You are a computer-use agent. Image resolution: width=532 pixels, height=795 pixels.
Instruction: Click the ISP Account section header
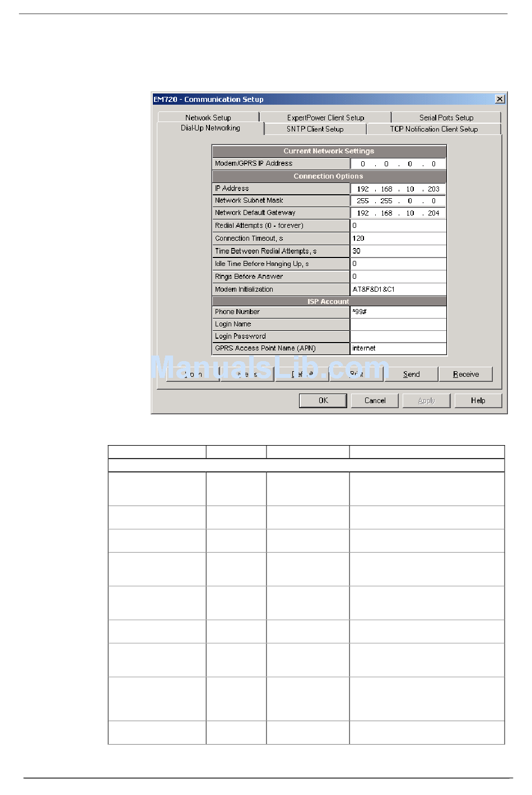(329, 301)
